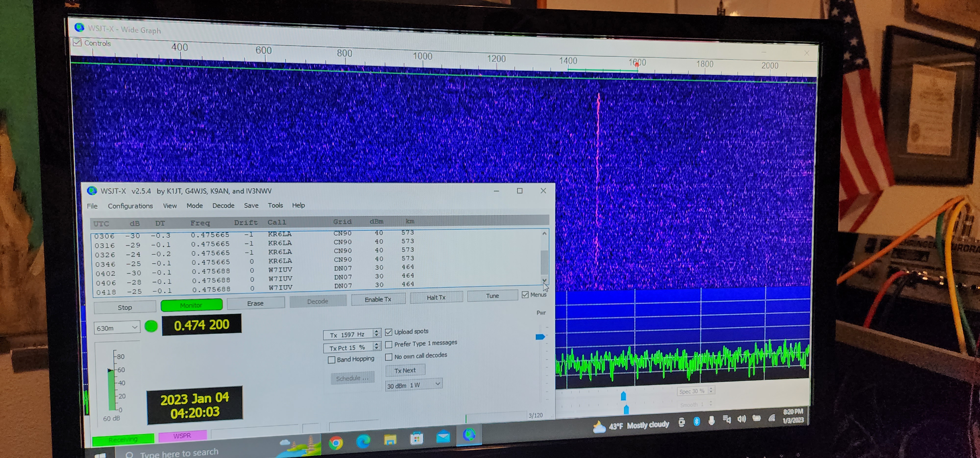
Task: Click the taskbar clock showing 8:20 PM
Action: point(793,416)
